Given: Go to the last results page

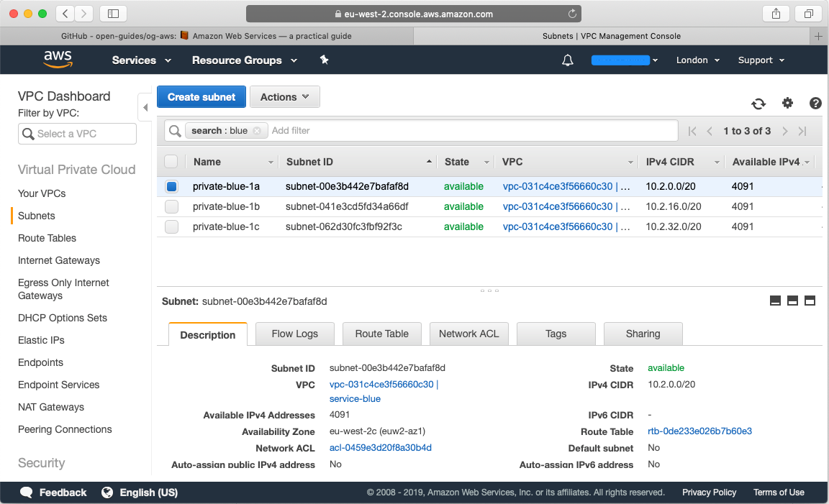Looking at the screenshot, I should pos(802,131).
